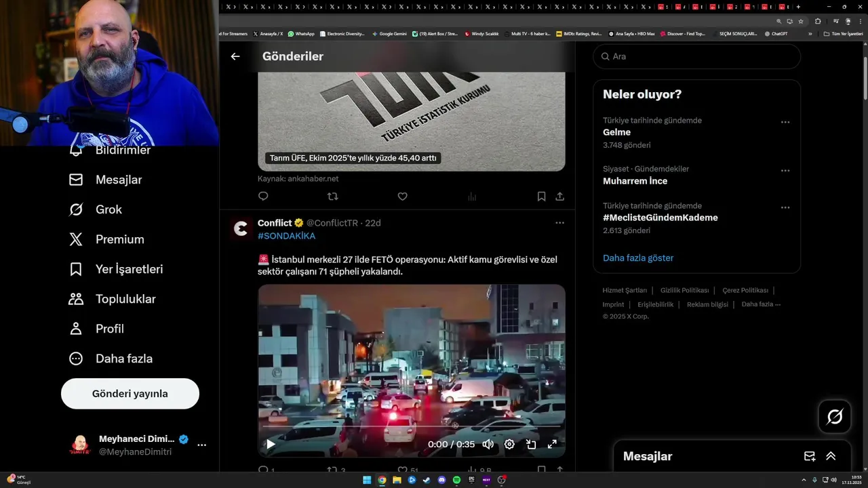The height and width of the screenshot is (488, 868).
Task: Open Discord from the taskbar
Action: click(441, 480)
